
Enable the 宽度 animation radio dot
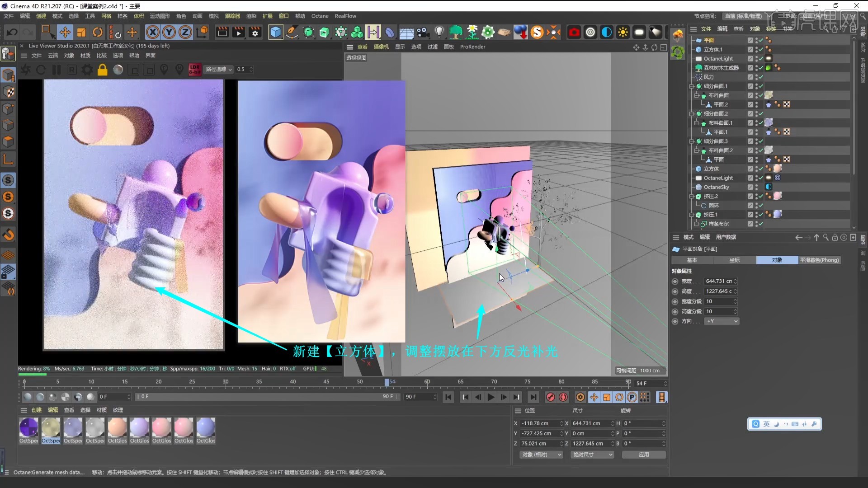click(x=675, y=281)
